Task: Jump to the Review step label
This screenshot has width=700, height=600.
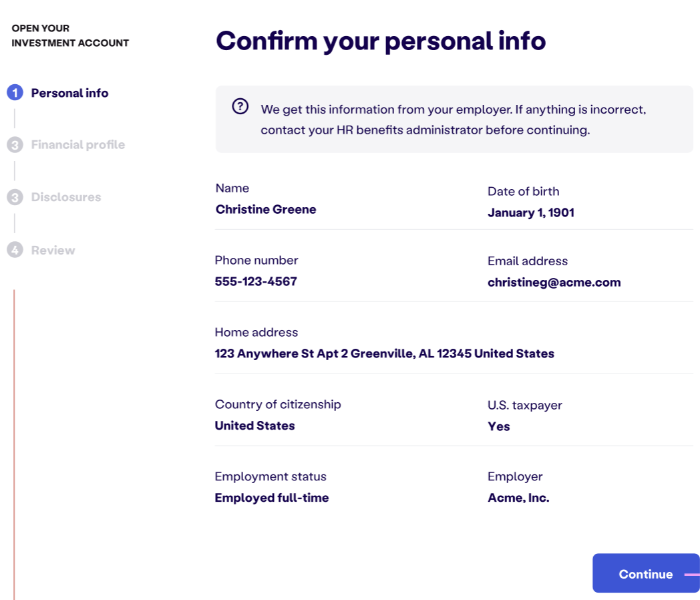Action: click(53, 250)
